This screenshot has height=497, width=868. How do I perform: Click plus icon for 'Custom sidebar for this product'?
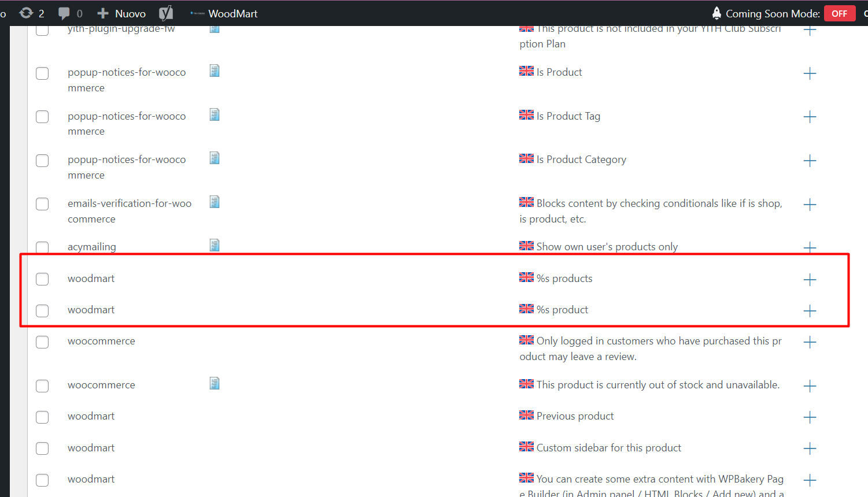coord(810,448)
